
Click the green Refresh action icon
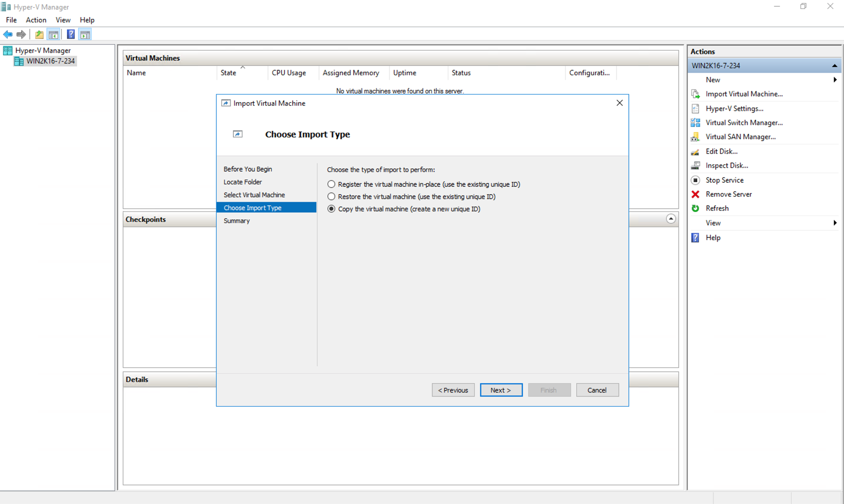696,208
